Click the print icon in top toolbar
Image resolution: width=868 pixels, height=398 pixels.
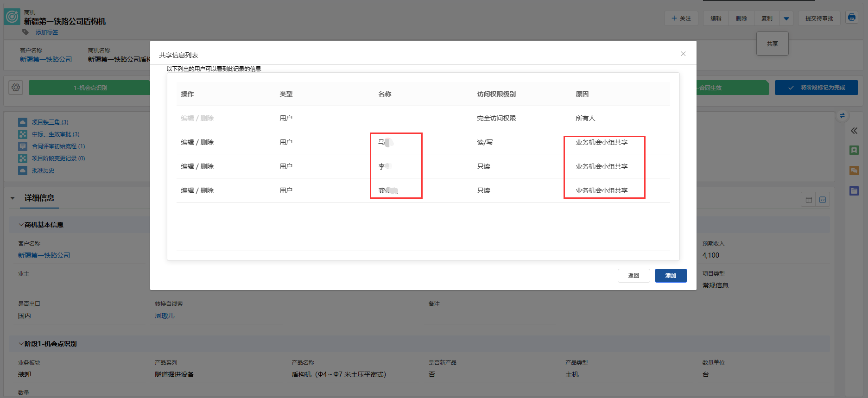(851, 18)
